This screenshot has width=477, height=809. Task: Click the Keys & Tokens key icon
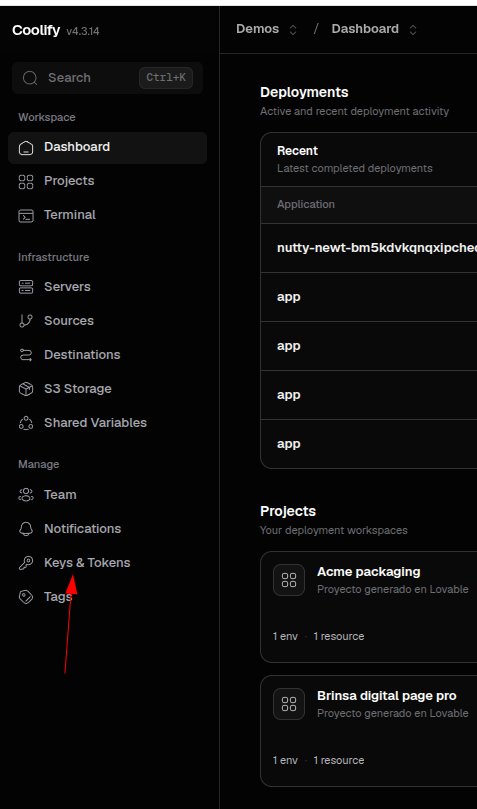tap(26, 563)
